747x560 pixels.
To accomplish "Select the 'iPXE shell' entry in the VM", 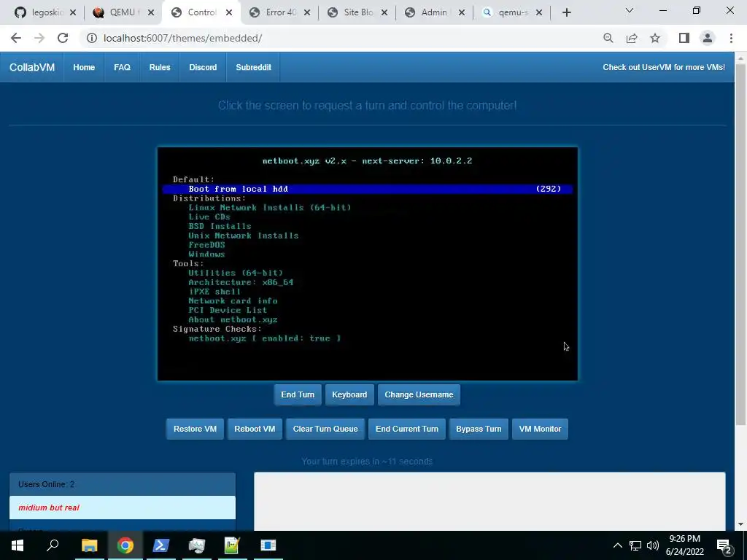I will [214, 292].
